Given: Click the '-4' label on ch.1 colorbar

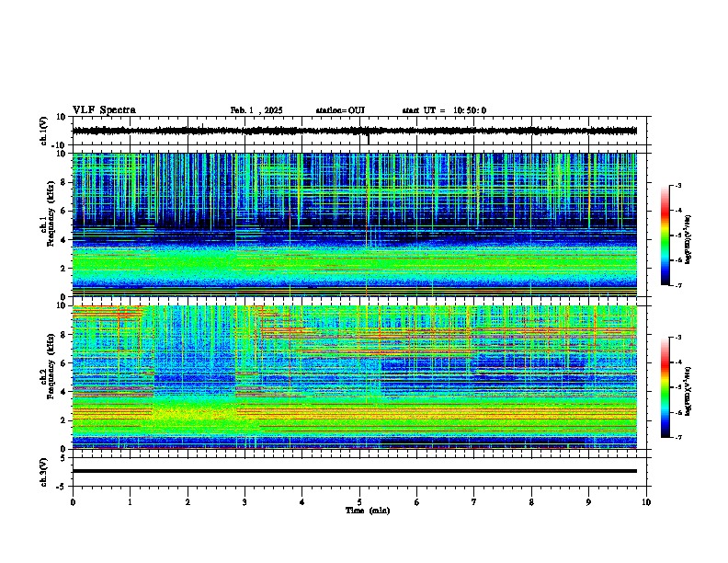Looking at the screenshot, I should (678, 211).
